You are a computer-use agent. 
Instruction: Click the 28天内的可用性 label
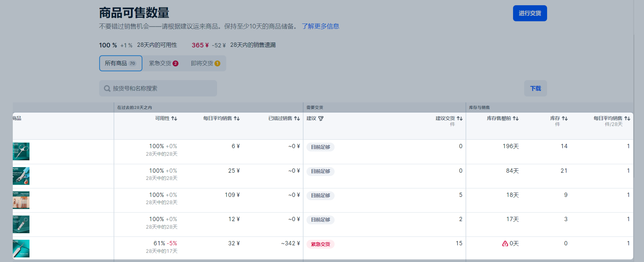tap(157, 45)
